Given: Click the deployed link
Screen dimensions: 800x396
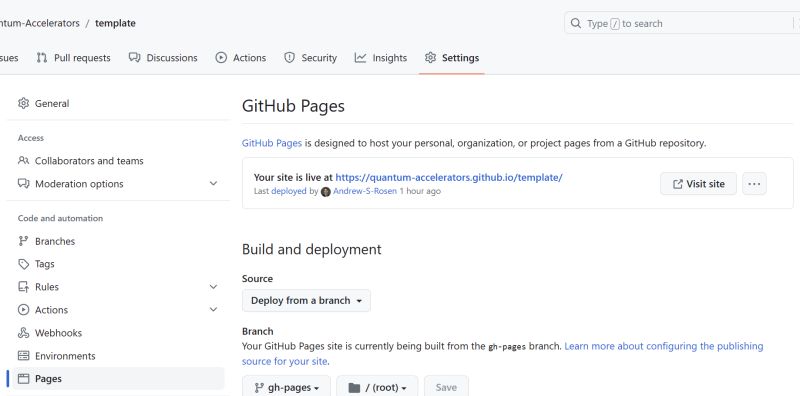Looking at the screenshot, I should tap(289, 191).
